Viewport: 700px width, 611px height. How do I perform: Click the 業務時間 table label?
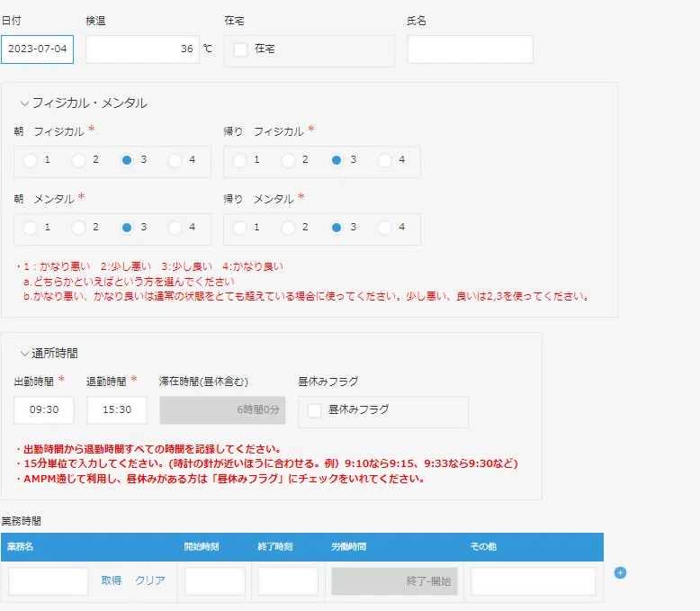click(x=21, y=521)
